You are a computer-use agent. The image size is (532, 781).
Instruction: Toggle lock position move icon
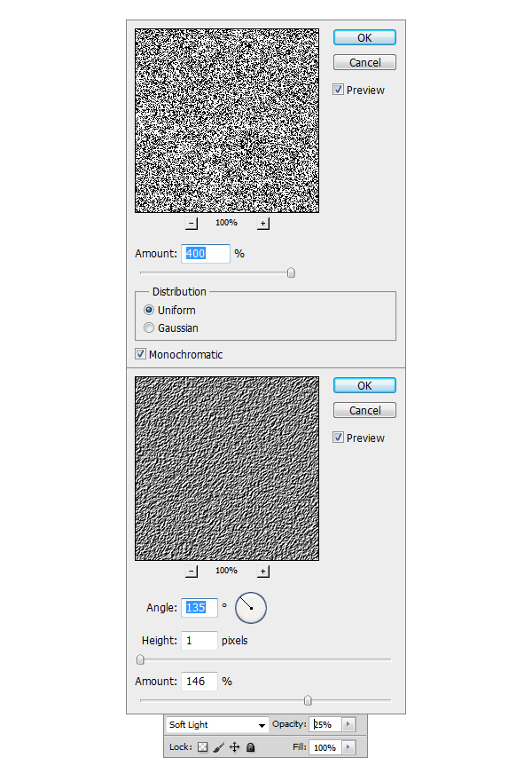coord(234,747)
